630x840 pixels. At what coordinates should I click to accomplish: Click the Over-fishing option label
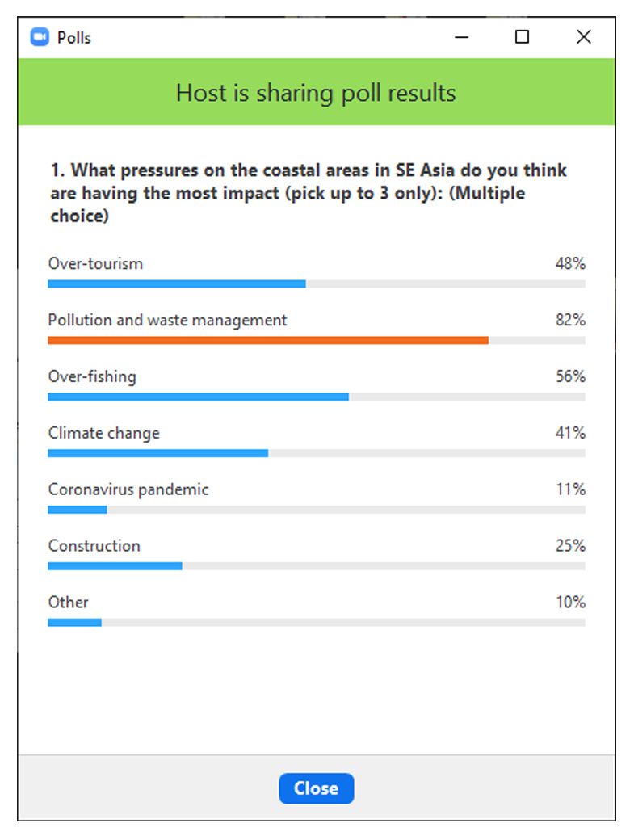92,377
